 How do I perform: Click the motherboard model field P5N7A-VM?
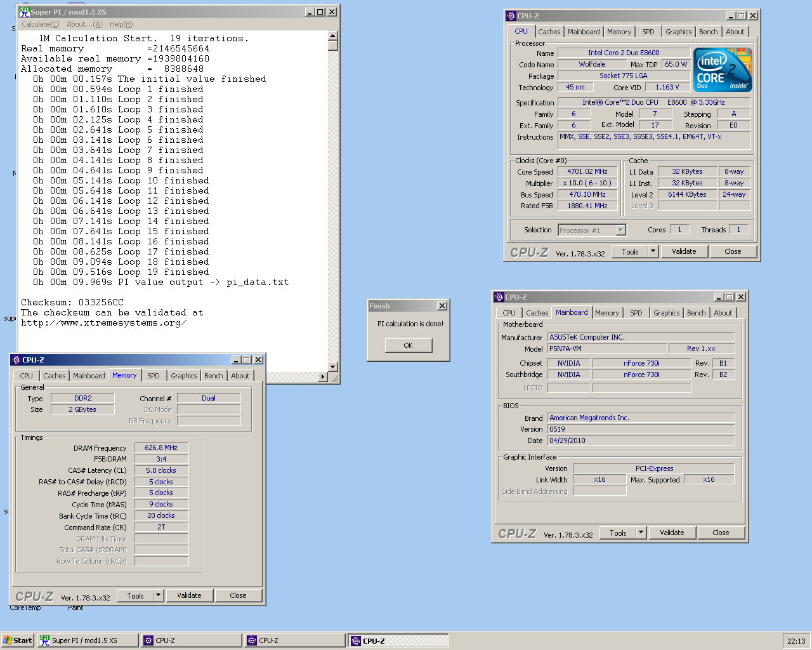click(607, 348)
